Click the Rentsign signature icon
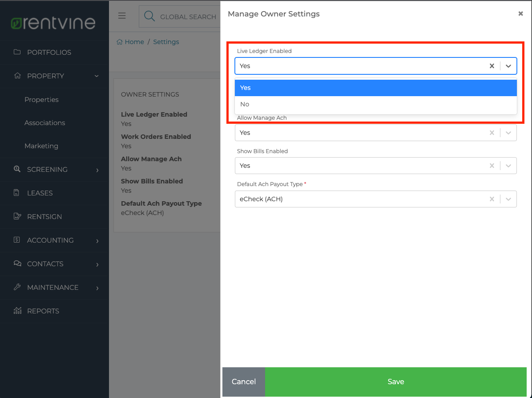The height and width of the screenshot is (398, 532). point(17,216)
